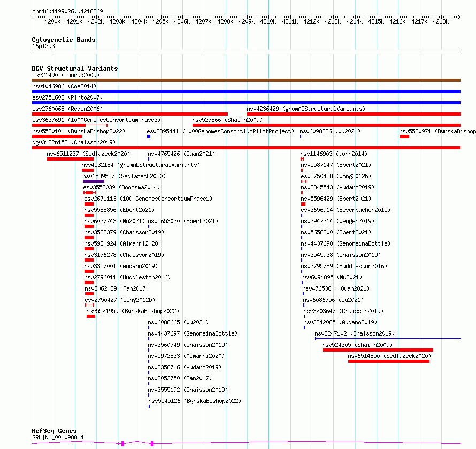The image size is (476, 449).
Task: Click nsv4236429 (gnomADStructuralVariants) label
Action: point(306,109)
